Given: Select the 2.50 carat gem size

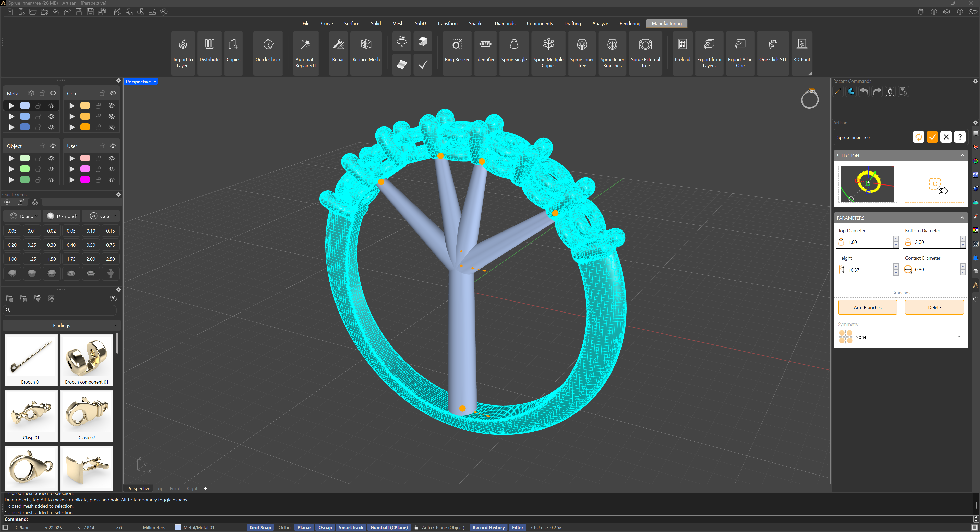Looking at the screenshot, I should pos(110,259).
